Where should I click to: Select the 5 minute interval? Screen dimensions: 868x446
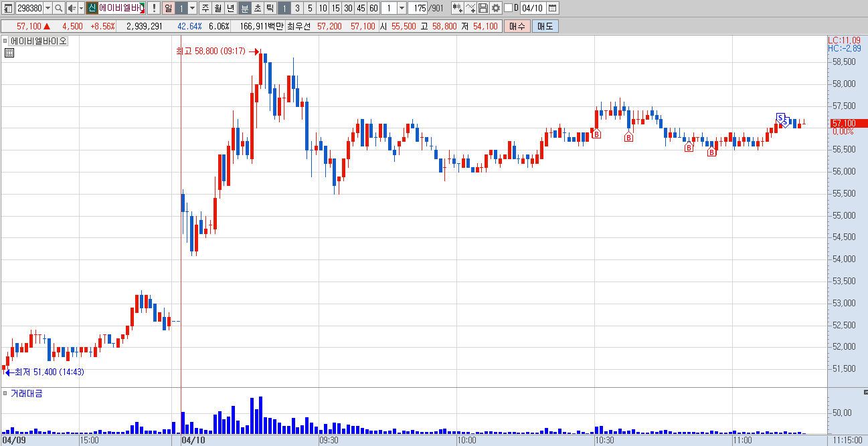click(x=310, y=8)
